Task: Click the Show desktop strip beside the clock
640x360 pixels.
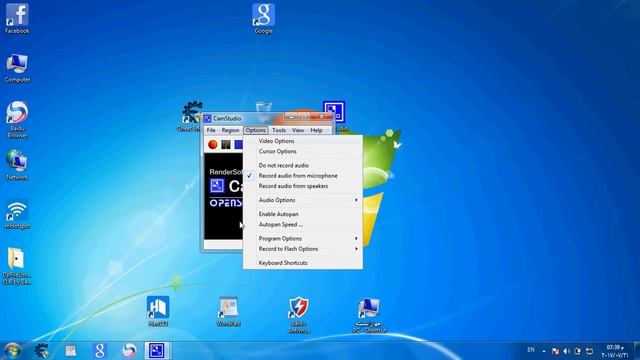Action: 637,351
